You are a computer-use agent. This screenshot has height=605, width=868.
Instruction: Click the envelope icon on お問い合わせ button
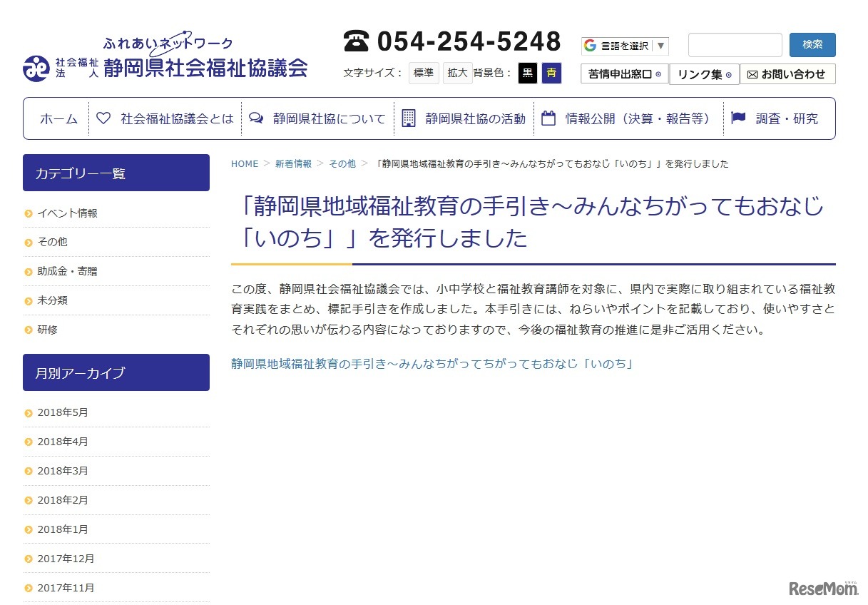point(752,73)
